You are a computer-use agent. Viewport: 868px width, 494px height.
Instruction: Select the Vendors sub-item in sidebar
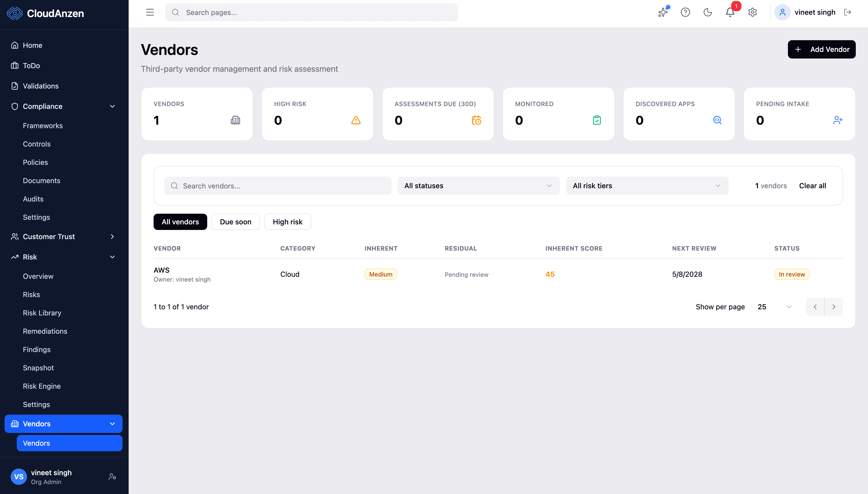pyautogui.click(x=69, y=443)
